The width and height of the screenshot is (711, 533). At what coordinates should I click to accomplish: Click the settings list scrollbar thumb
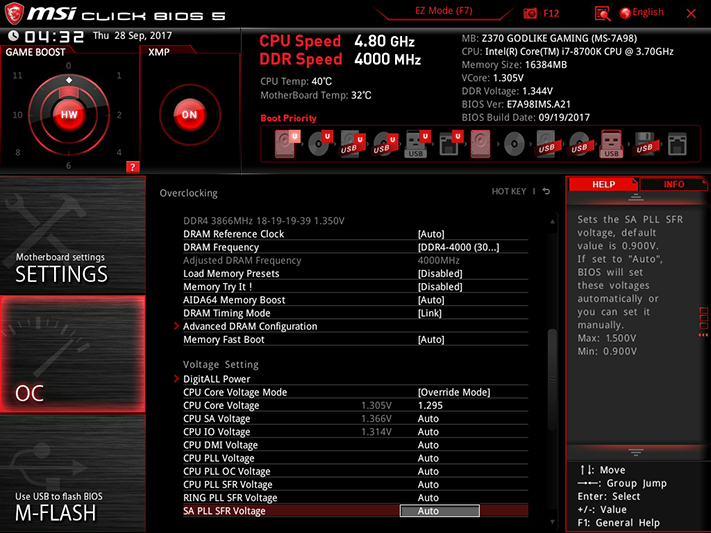point(552,379)
